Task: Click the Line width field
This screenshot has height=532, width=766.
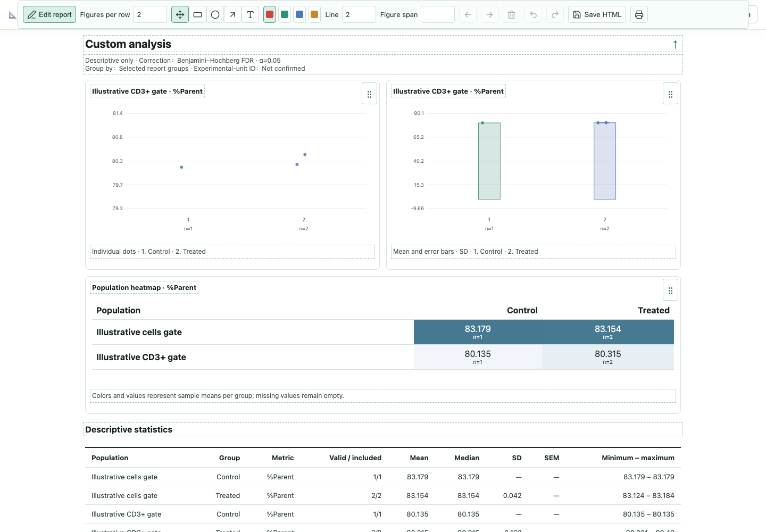Action: 359,14
